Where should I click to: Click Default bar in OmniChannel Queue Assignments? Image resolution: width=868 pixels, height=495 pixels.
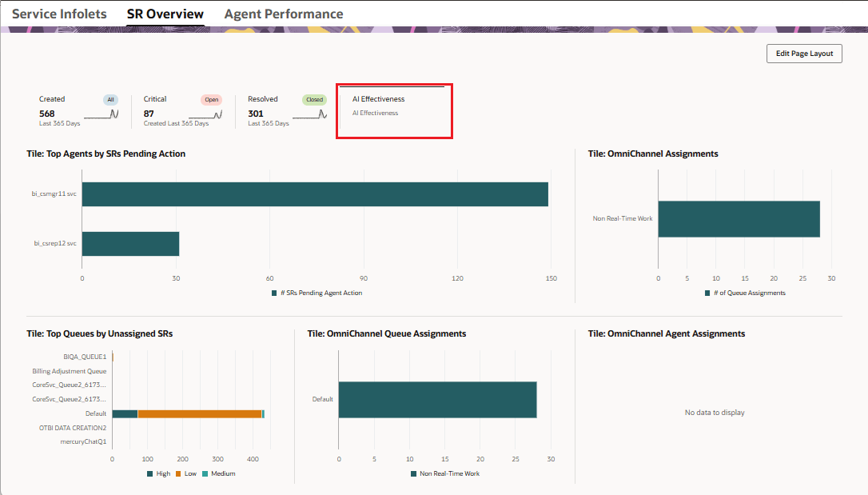pyautogui.click(x=437, y=400)
